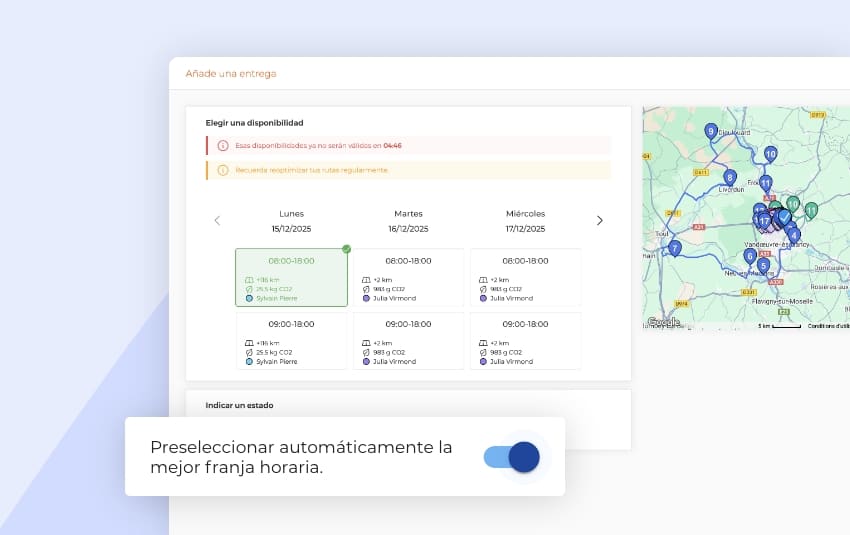This screenshot has height=535, width=850.
Task: Select Monday 08:00-18:00 slot with Sylvain Pierre
Action: (x=291, y=277)
